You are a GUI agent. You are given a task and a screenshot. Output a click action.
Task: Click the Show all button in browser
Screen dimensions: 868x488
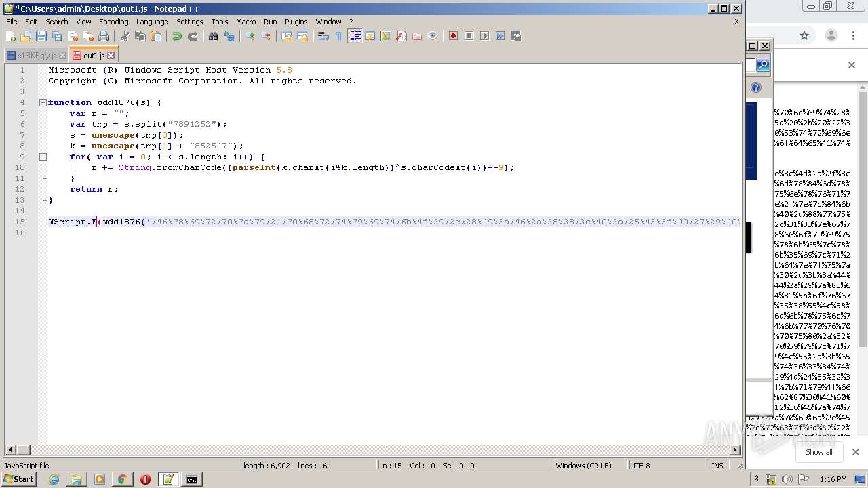click(818, 452)
